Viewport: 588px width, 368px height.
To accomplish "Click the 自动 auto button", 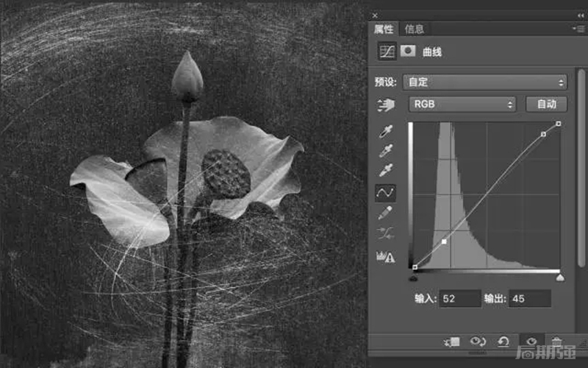I will [546, 104].
